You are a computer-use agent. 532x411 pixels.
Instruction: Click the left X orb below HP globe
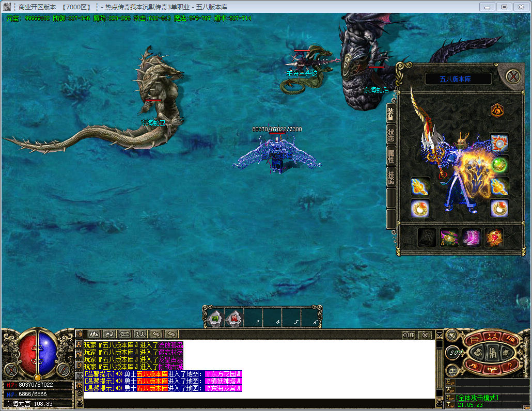click(11, 370)
